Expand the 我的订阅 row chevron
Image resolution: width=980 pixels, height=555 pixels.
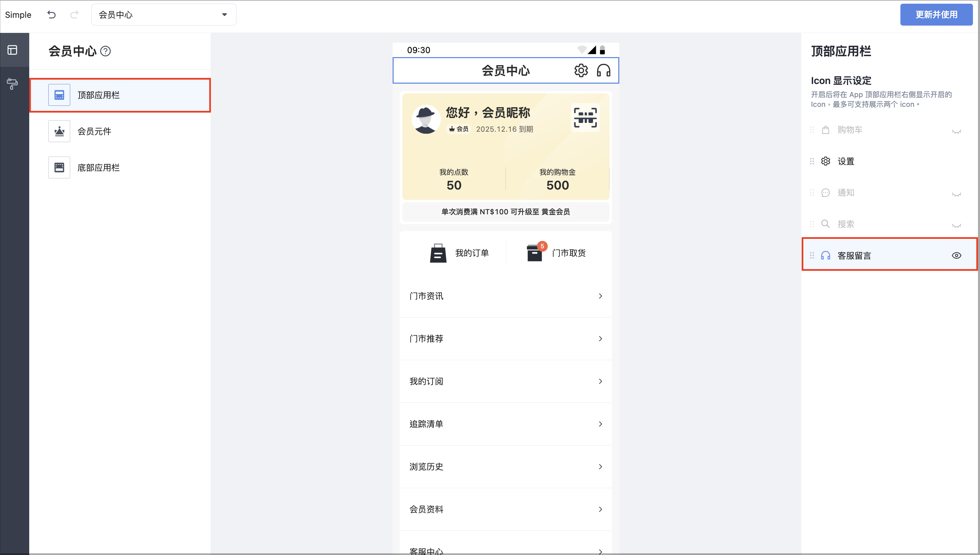(600, 382)
